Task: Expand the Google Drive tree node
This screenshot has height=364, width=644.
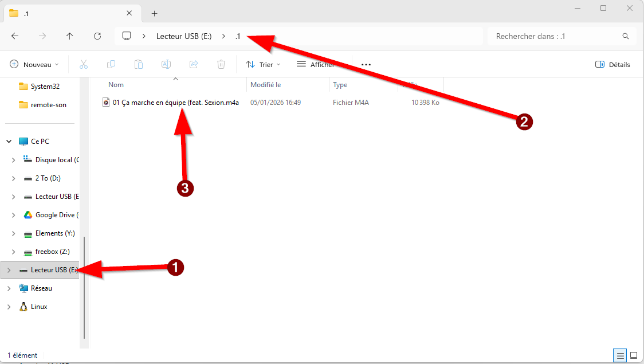Action: coord(13,215)
